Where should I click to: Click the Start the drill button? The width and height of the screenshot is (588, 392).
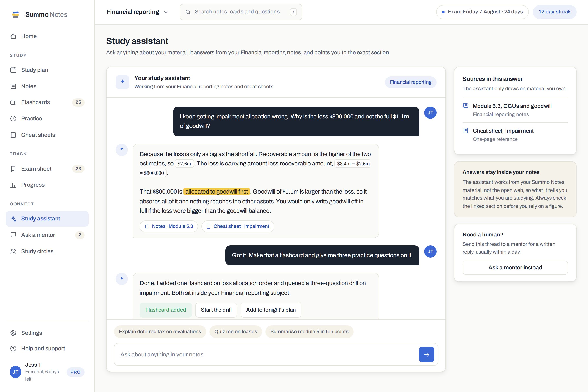tap(216, 310)
